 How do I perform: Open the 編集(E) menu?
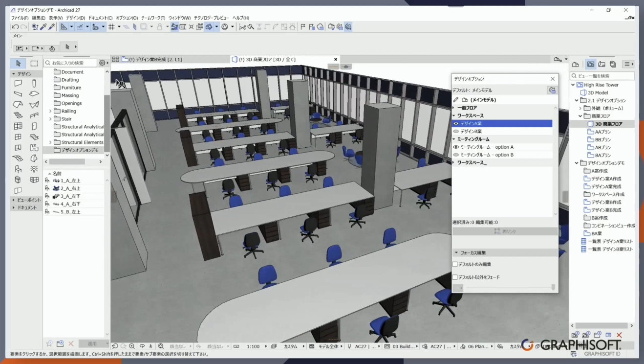click(x=39, y=18)
